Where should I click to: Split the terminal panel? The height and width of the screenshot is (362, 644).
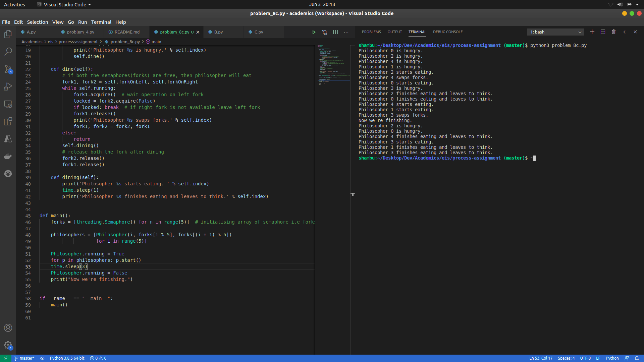point(603,32)
